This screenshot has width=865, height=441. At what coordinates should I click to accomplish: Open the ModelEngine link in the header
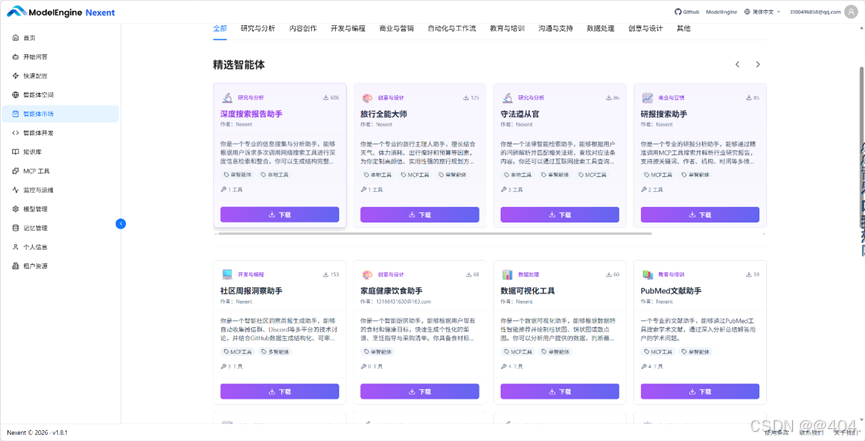pyautogui.click(x=722, y=12)
